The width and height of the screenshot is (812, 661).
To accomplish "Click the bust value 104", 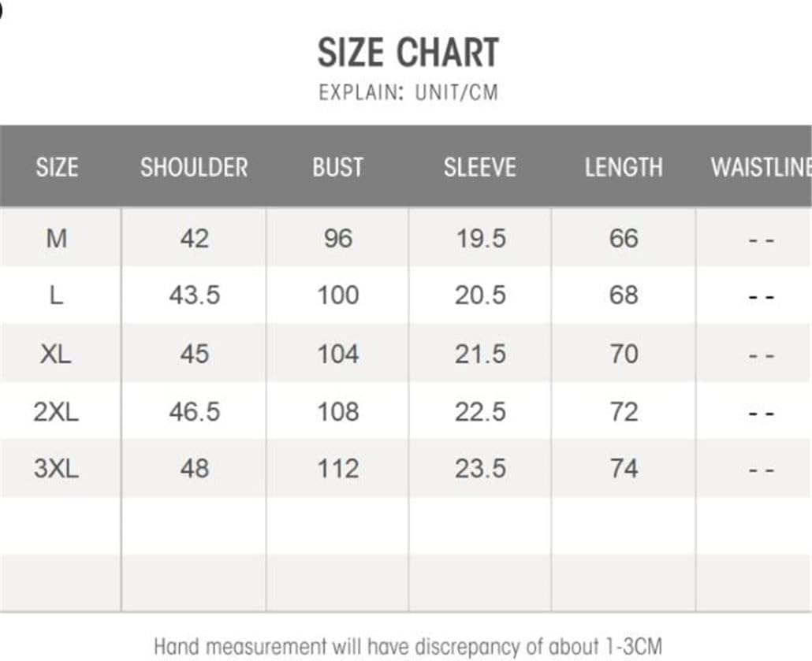I will 337,354.
